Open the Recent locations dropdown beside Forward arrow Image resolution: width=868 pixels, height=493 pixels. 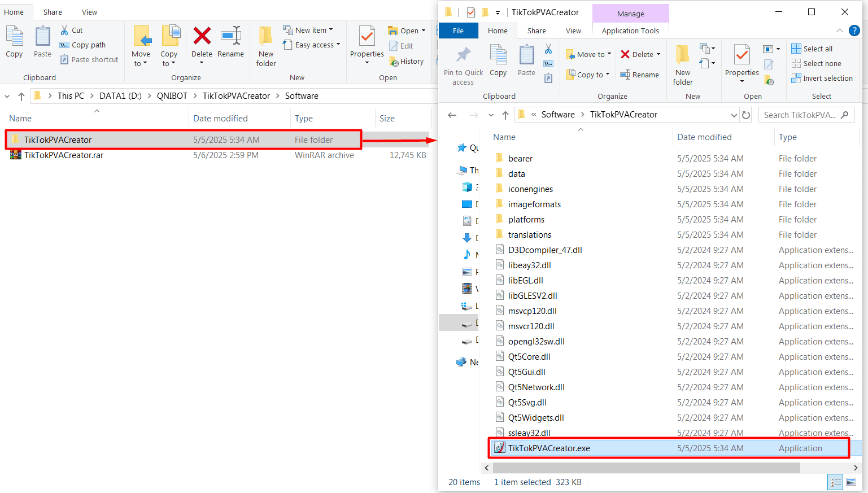point(491,115)
